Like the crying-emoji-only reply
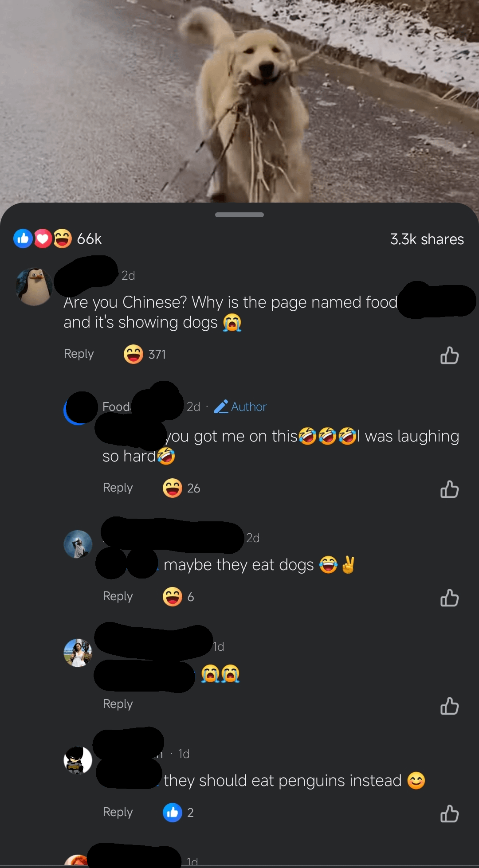Image resolution: width=479 pixels, height=868 pixels. (449, 706)
